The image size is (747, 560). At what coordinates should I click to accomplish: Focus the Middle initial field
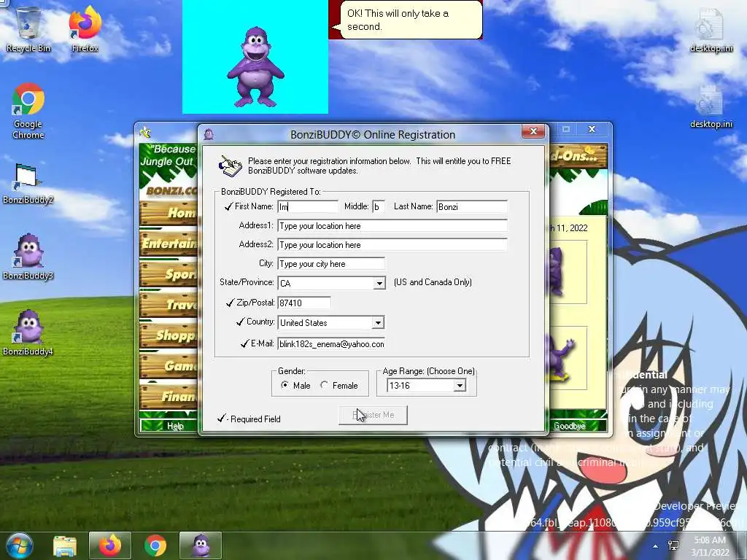click(379, 206)
